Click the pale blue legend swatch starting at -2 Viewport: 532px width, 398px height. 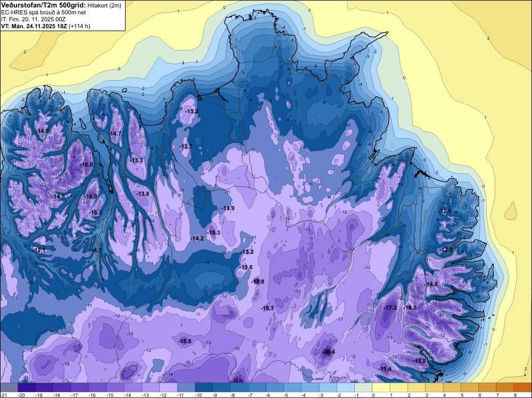346,387
